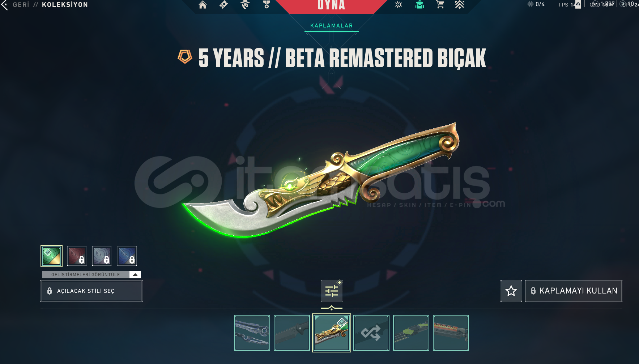Select the locked red variant swatch
Viewport: 639px width, 364px height.
[77, 256]
